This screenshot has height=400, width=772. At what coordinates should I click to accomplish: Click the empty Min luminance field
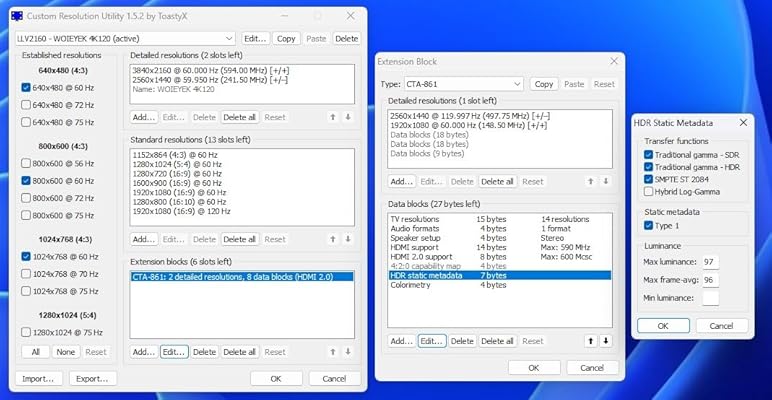[711, 299]
